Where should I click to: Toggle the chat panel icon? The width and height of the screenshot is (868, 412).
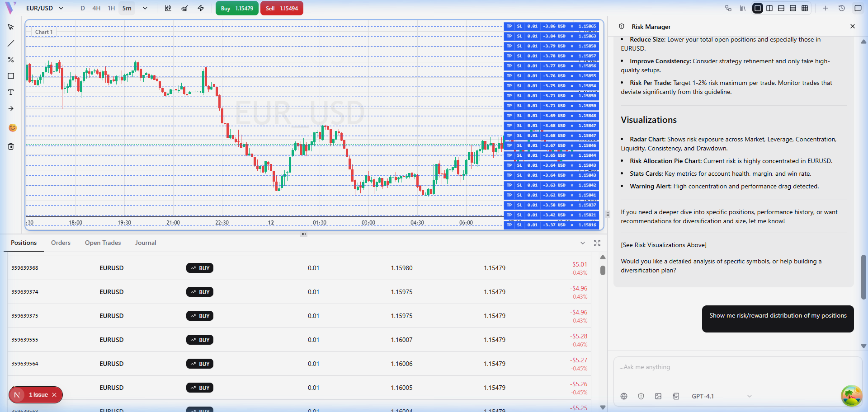858,8
